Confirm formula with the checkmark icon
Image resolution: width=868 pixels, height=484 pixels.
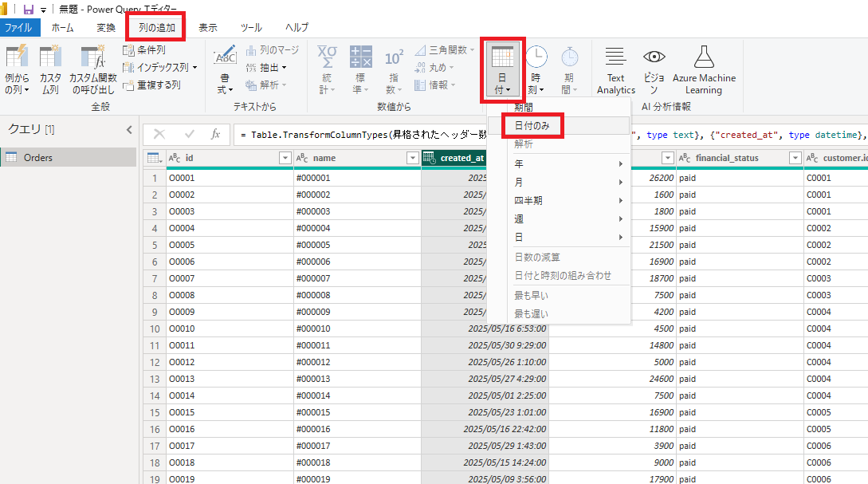[x=190, y=134]
